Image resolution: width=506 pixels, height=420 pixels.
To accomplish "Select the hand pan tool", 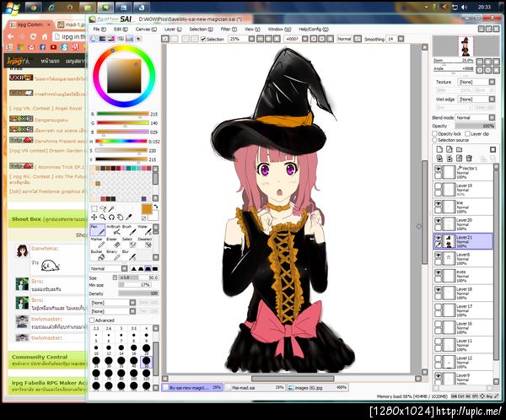I will point(120,218).
